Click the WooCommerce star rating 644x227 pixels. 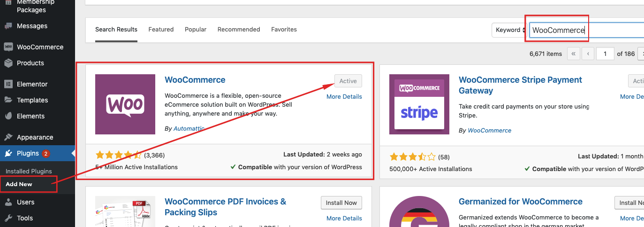tap(118, 155)
